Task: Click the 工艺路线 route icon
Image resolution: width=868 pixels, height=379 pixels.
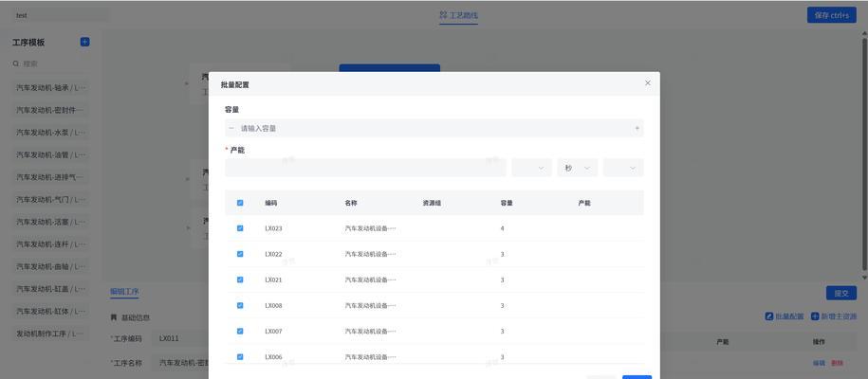Action: 443,15
